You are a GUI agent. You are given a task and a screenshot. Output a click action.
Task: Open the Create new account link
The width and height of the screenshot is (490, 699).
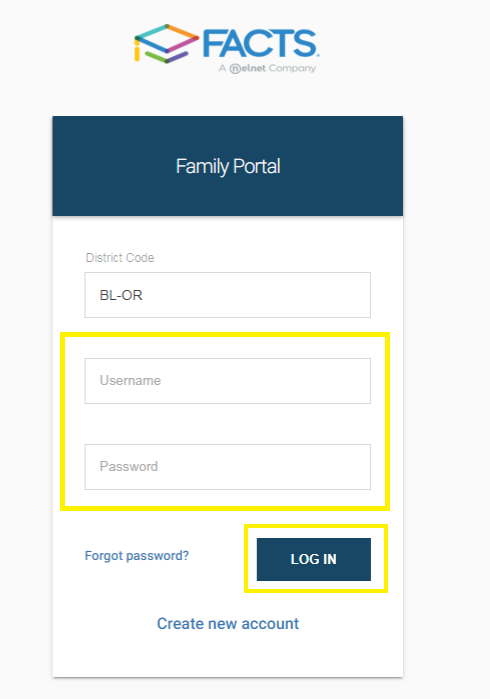[228, 624]
